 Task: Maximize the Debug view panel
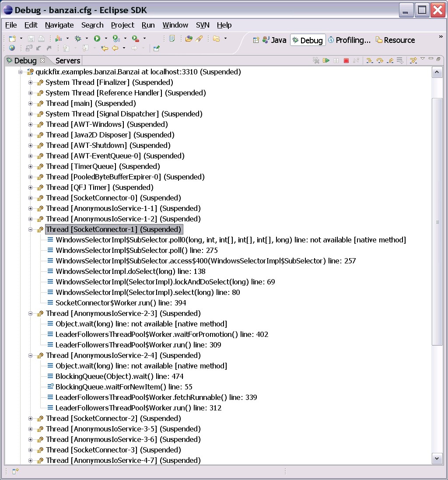[438, 59]
